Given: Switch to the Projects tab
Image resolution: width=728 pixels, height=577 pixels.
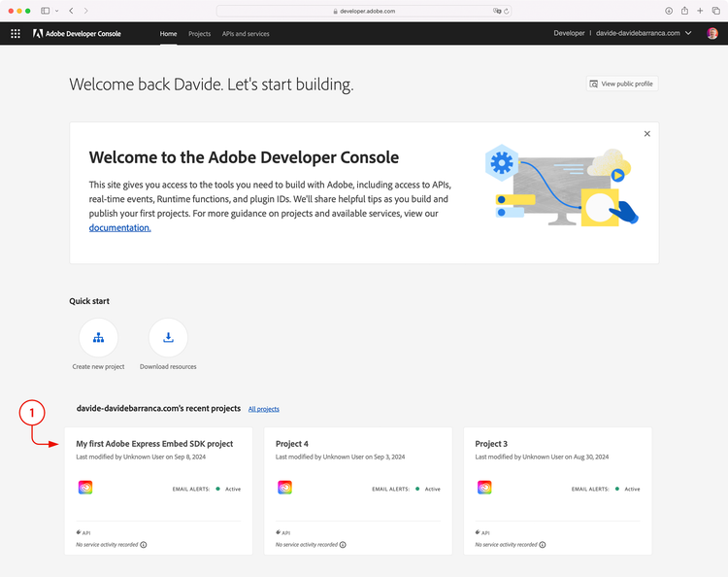Looking at the screenshot, I should click(x=199, y=33).
